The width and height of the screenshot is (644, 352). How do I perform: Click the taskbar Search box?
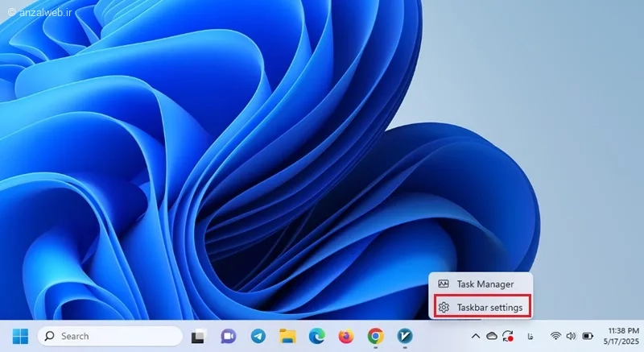click(x=110, y=337)
